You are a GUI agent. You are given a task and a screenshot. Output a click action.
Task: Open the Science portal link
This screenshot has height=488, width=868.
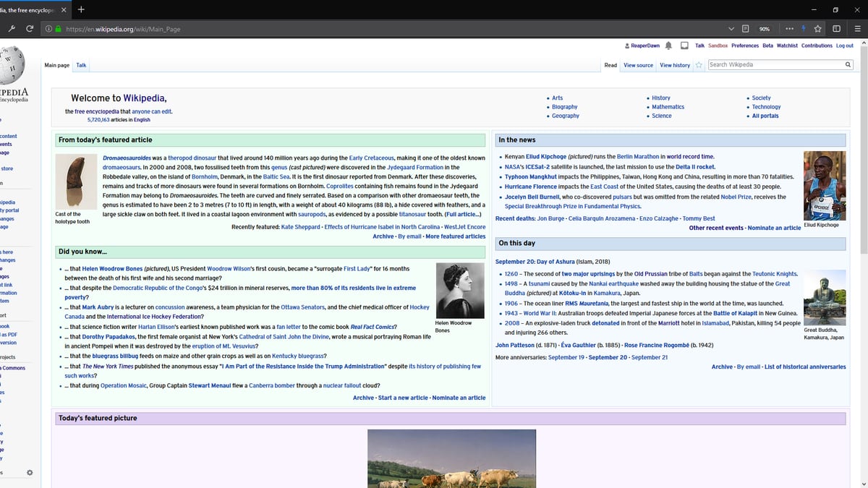[662, 116]
